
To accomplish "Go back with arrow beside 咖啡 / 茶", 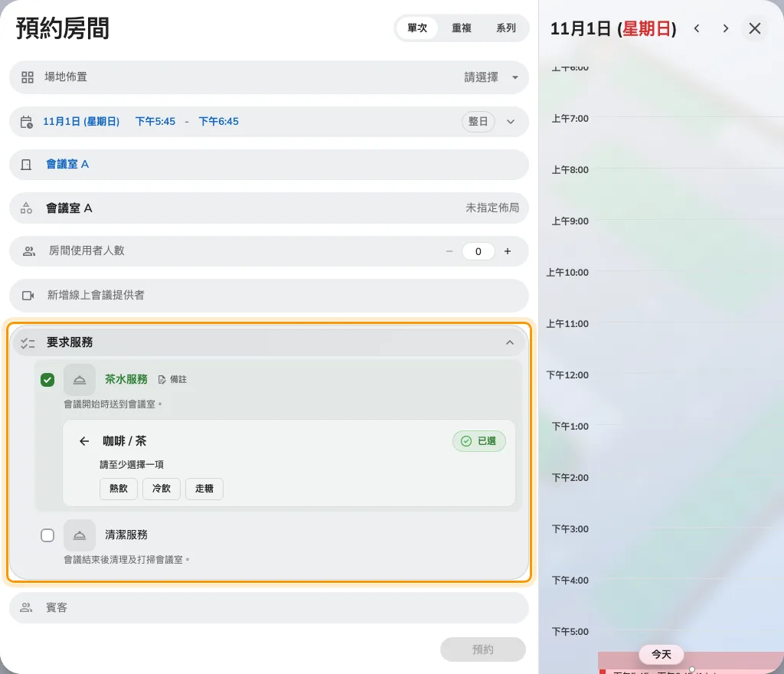I will tap(84, 441).
